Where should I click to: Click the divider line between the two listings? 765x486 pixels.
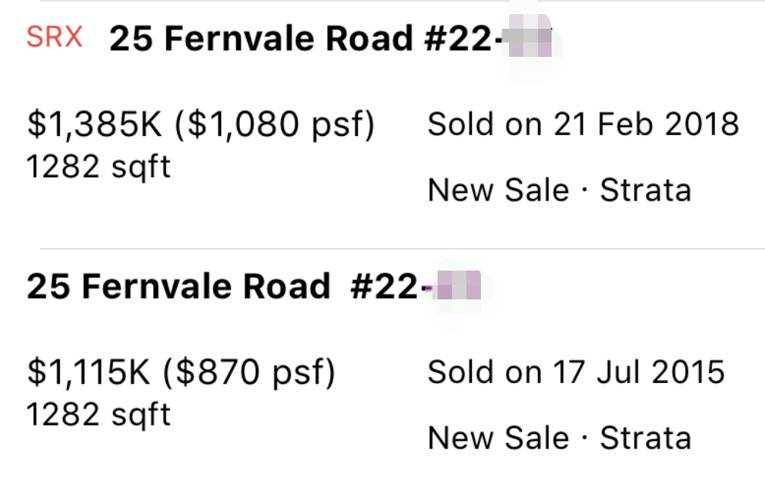400,248
